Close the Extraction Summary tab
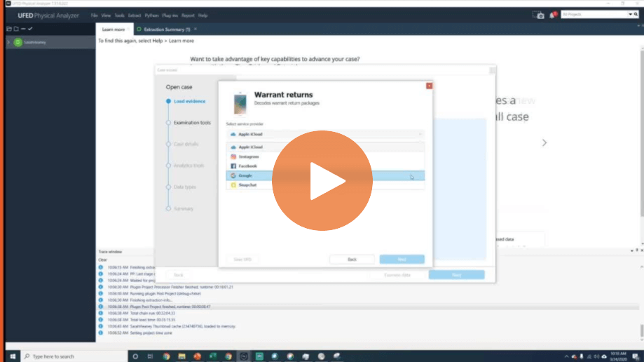 tap(196, 29)
